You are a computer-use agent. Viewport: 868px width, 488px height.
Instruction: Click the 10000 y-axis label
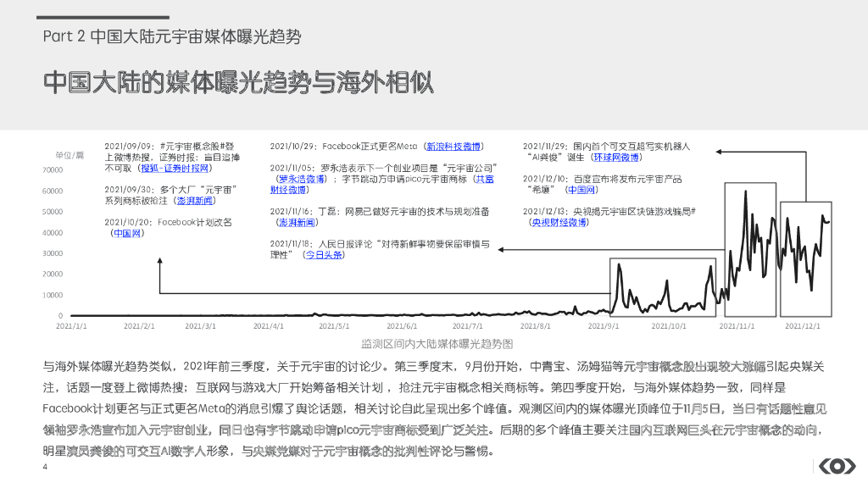[53, 295]
